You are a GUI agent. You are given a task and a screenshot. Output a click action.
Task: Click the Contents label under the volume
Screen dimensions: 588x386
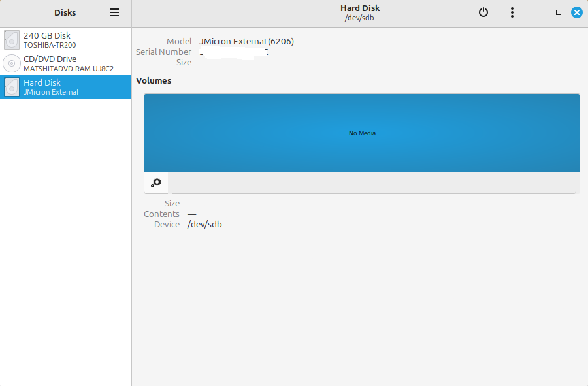click(x=161, y=214)
